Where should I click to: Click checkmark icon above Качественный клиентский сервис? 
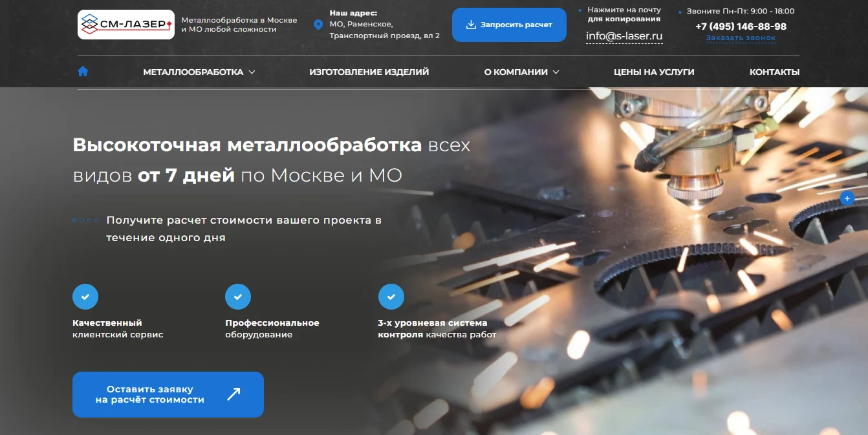coord(85,297)
